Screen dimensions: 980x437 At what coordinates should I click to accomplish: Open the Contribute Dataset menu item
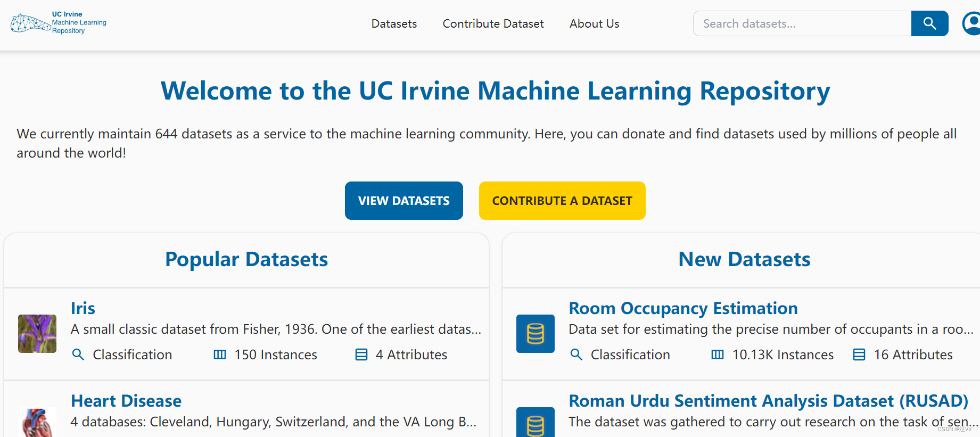[x=493, y=24]
